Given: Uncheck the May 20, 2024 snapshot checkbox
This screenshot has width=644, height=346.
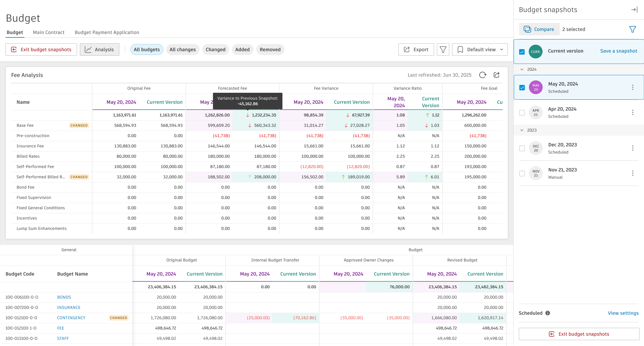Looking at the screenshot, I should point(522,88).
